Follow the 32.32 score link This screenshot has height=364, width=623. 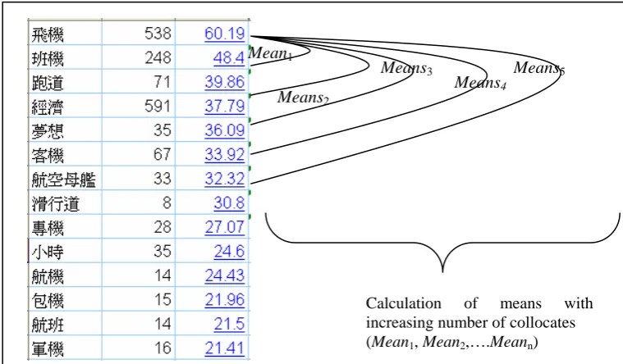pos(224,179)
